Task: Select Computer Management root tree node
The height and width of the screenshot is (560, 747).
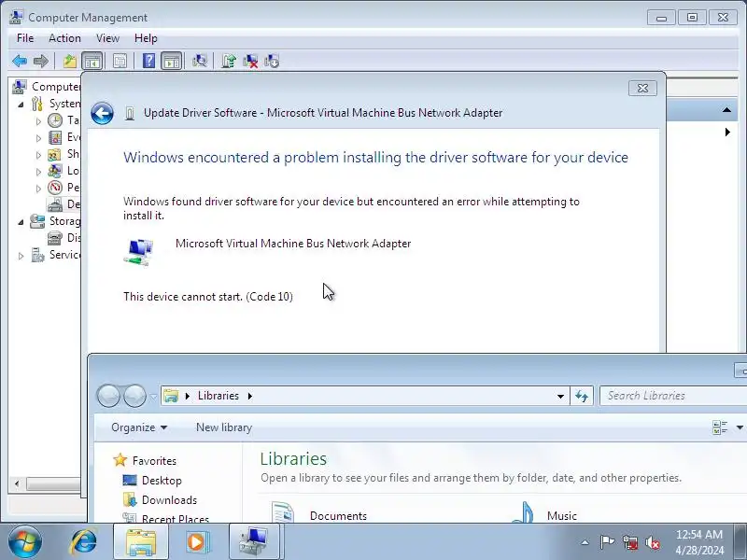Action: (56, 87)
